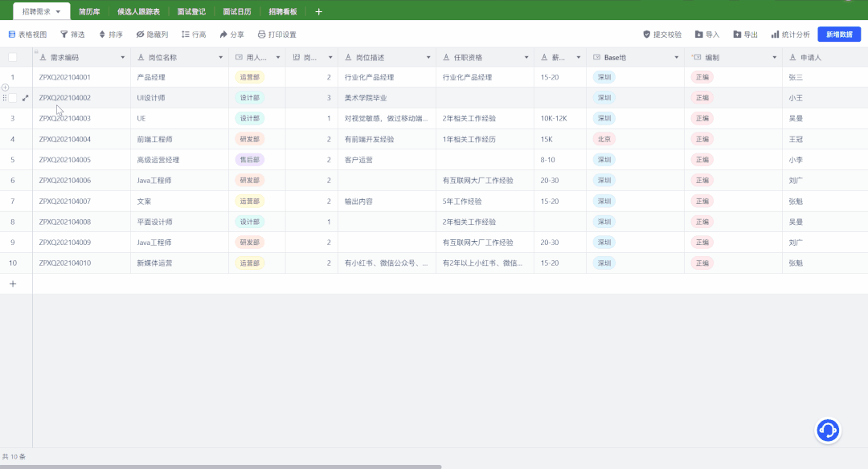Click the 共 10 条 record count
868x469 pixels.
tap(14, 457)
